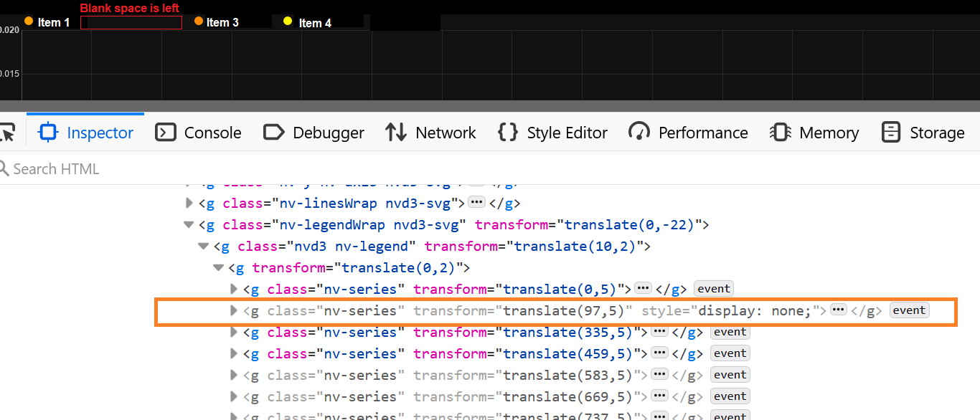Click the Item 3 legend label
Screen dimensions: 980x420
tap(222, 23)
